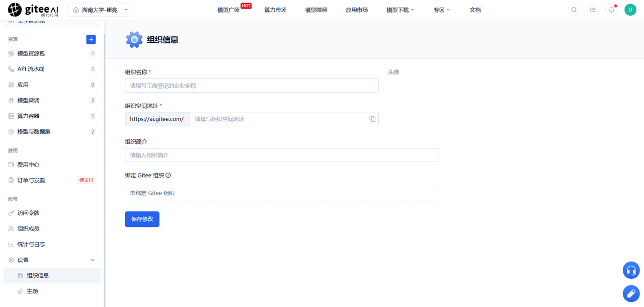Image resolution: width=644 pixels, height=307 pixels.
Task: Click the home icon in workspace switcher
Action: [x=76, y=10]
